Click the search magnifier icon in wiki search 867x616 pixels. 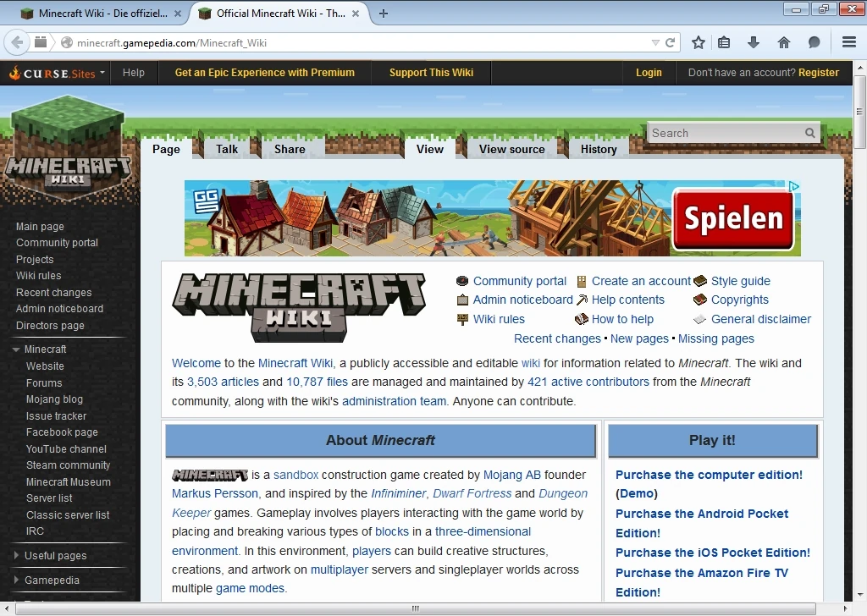(810, 133)
